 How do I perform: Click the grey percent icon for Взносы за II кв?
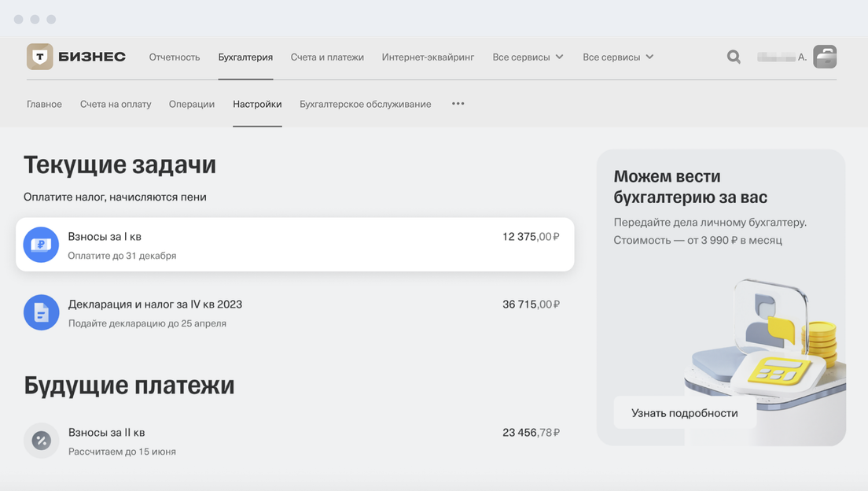(41, 441)
